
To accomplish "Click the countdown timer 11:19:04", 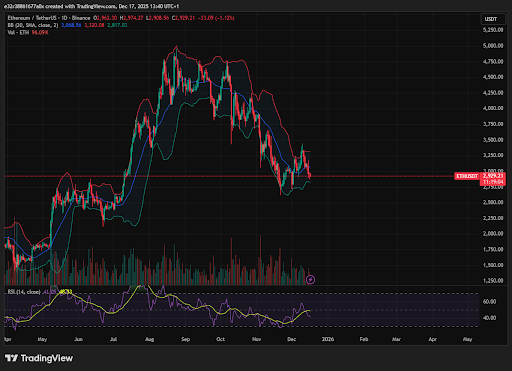I will (x=493, y=182).
